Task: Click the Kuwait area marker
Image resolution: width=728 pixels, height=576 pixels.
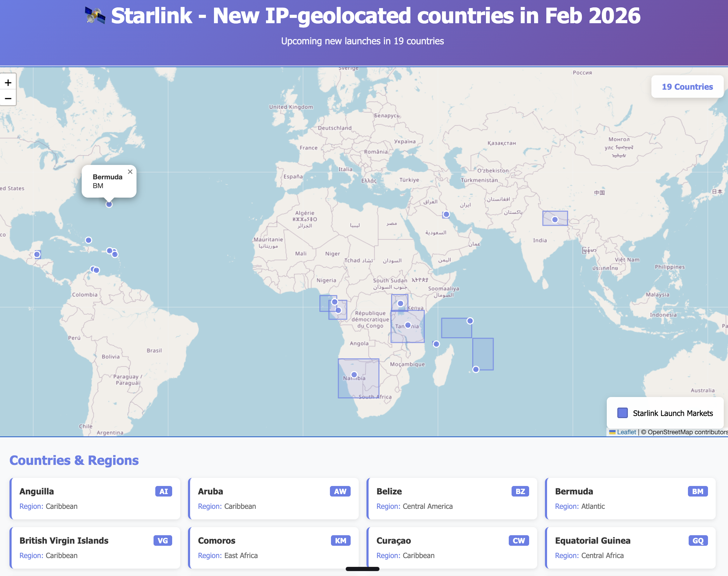Action: click(446, 214)
